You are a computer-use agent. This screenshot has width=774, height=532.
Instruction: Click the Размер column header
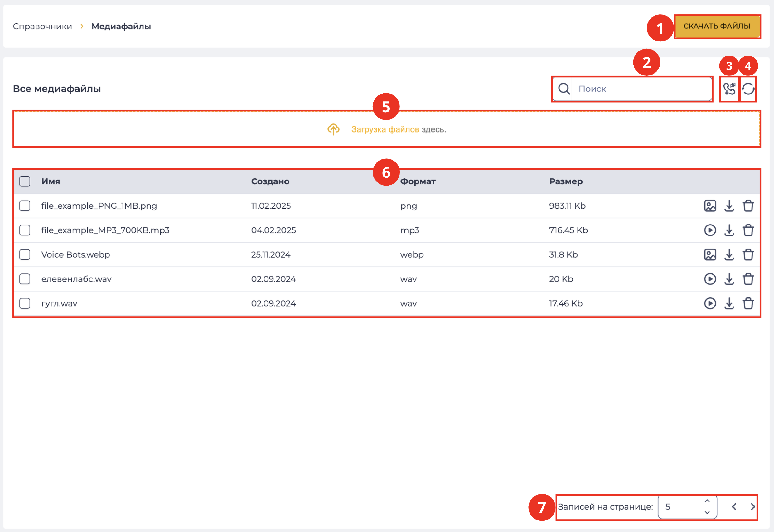(566, 181)
